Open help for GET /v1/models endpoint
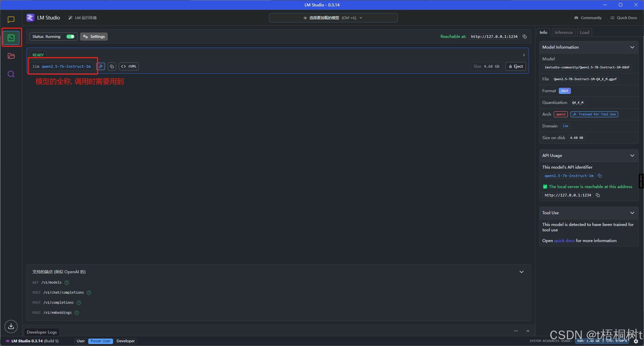This screenshot has width=644, height=346. point(67,283)
